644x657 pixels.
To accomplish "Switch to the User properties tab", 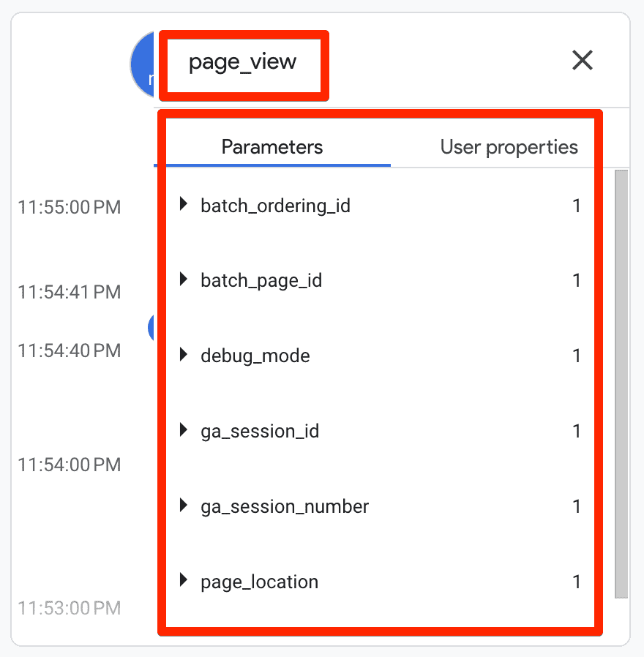I will point(508,147).
